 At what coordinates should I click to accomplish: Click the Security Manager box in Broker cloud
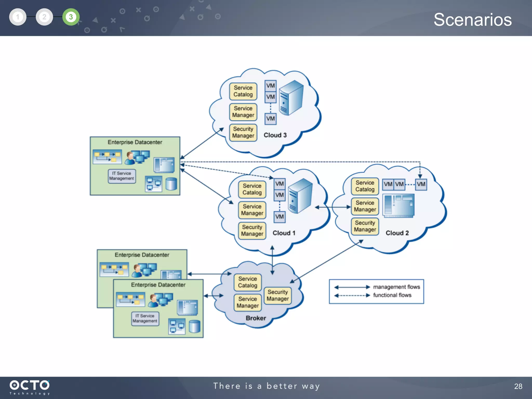277,295
